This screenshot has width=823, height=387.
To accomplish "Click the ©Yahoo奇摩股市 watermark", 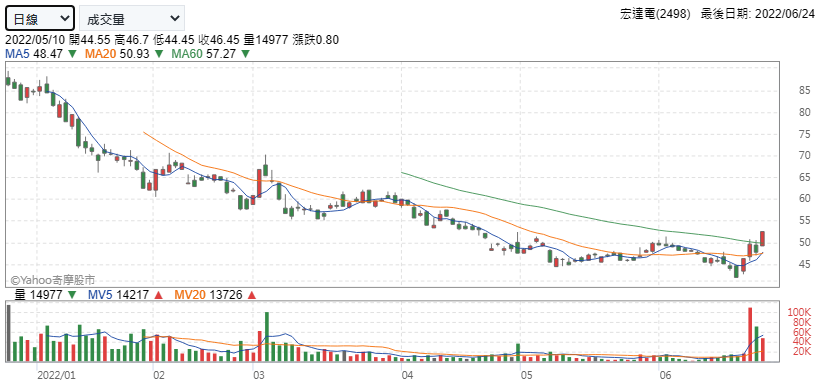I will coord(52,281).
